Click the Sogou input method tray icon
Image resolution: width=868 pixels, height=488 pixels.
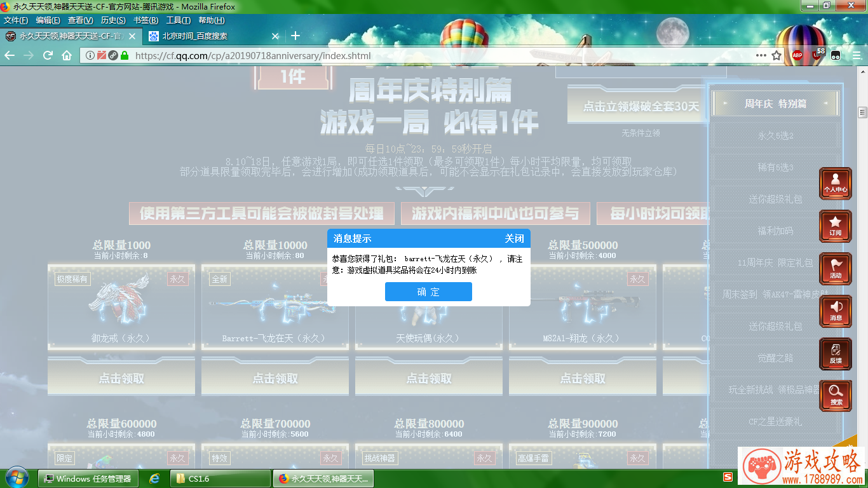click(x=728, y=477)
